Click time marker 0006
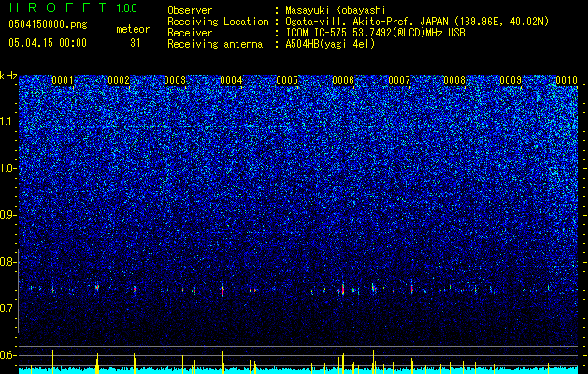 tap(343, 80)
